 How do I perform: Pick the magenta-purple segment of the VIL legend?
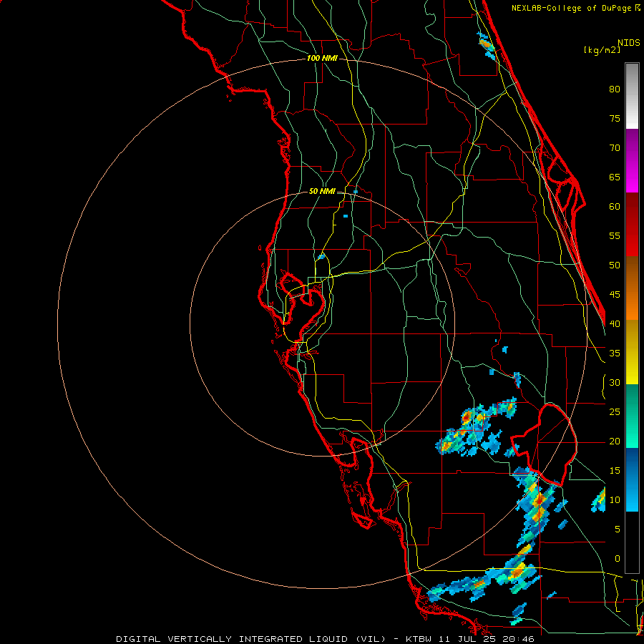(632, 161)
